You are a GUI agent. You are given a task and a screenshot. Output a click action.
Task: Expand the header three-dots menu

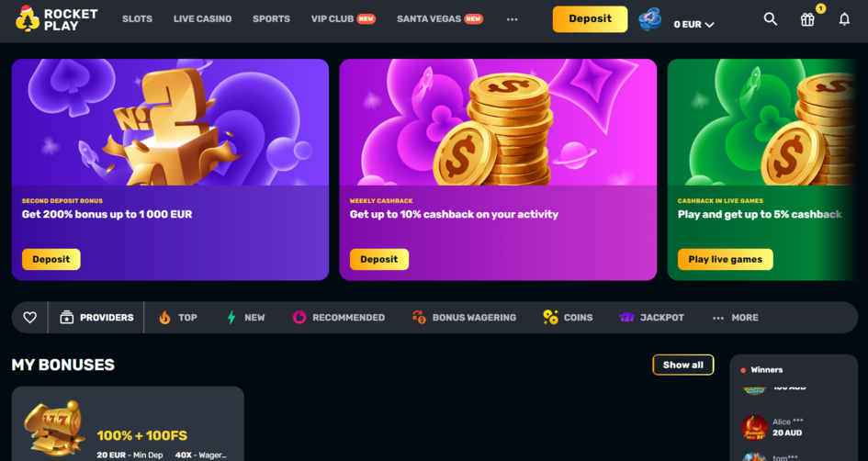point(512,19)
